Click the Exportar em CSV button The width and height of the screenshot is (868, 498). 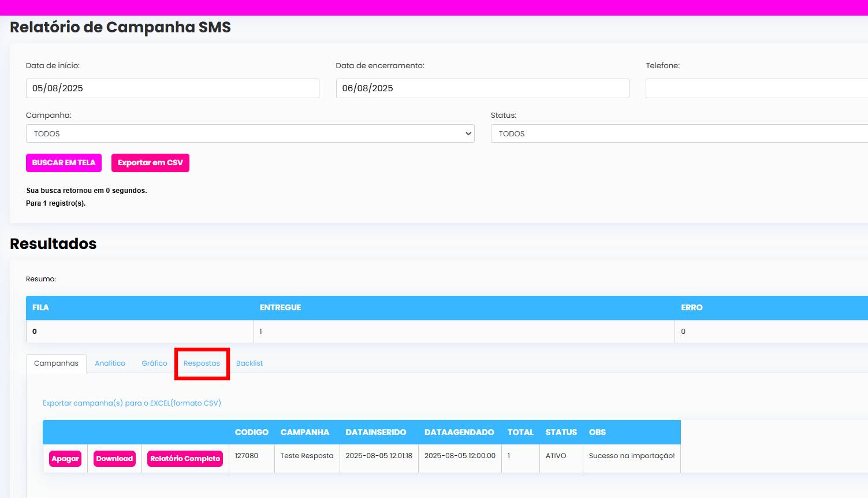point(150,163)
